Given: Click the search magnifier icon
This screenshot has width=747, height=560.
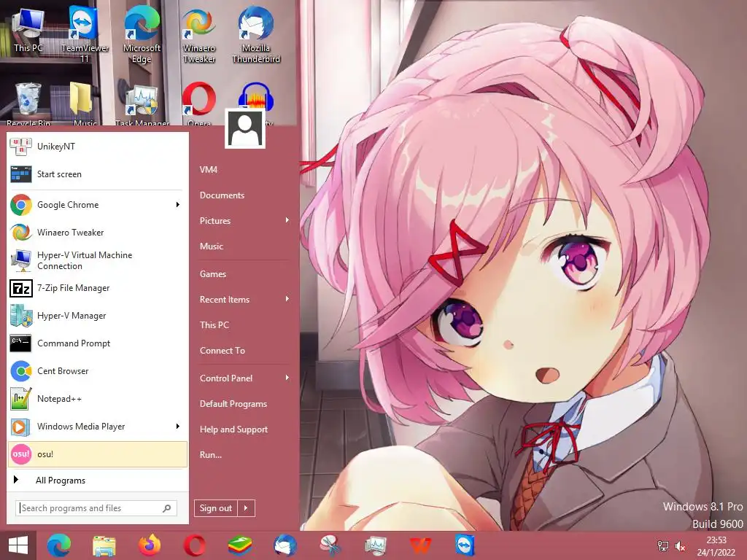Looking at the screenshot, I should (167, 508).
